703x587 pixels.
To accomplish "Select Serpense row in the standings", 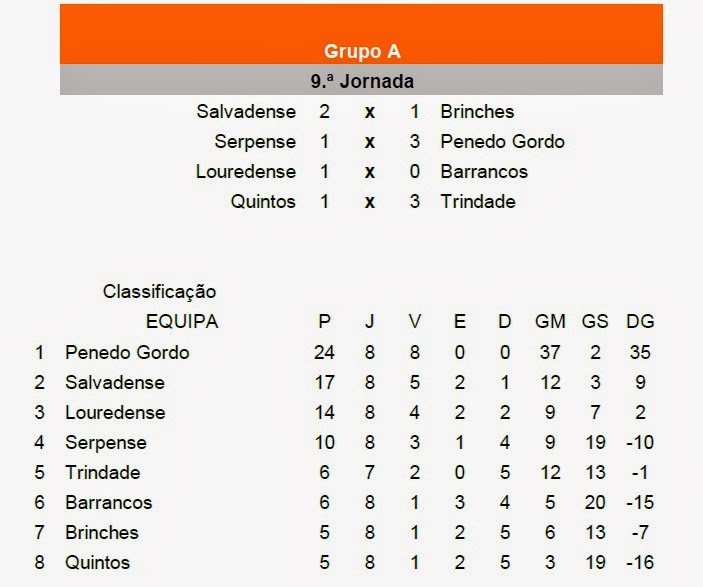I will (344, 443).
